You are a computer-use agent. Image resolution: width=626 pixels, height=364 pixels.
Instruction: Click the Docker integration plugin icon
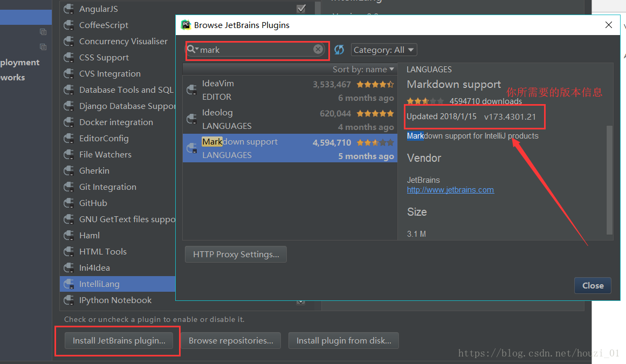coord(68,122)
